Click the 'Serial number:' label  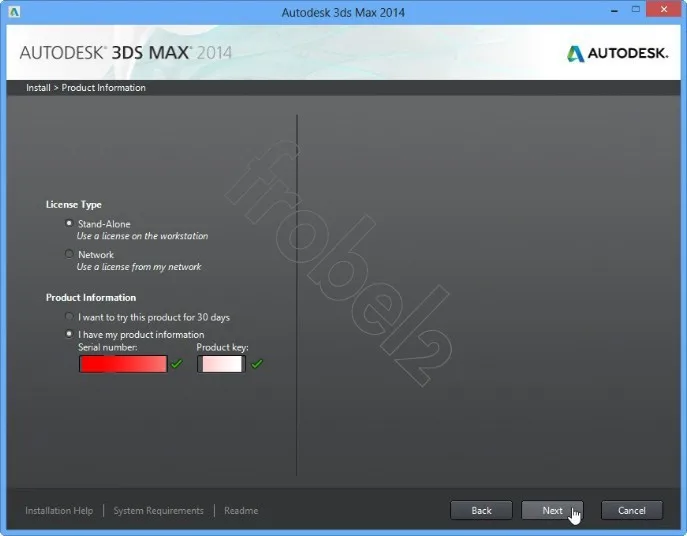click(108, 347)
